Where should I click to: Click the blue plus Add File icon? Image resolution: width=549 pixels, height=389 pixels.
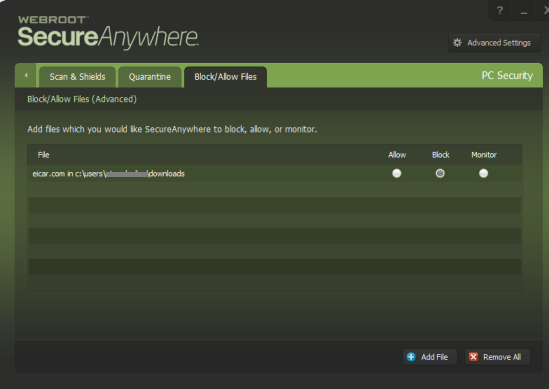coord(411,357)
